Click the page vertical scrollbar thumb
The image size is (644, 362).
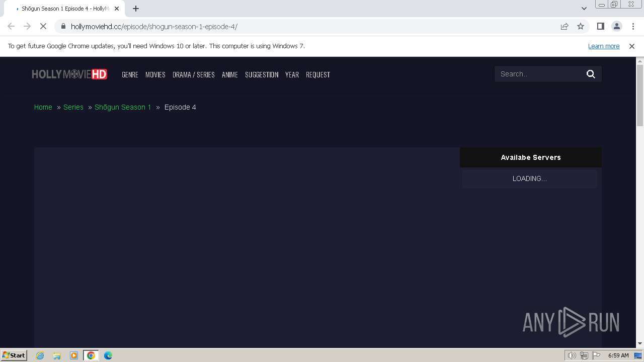click(x=640, y=96)
